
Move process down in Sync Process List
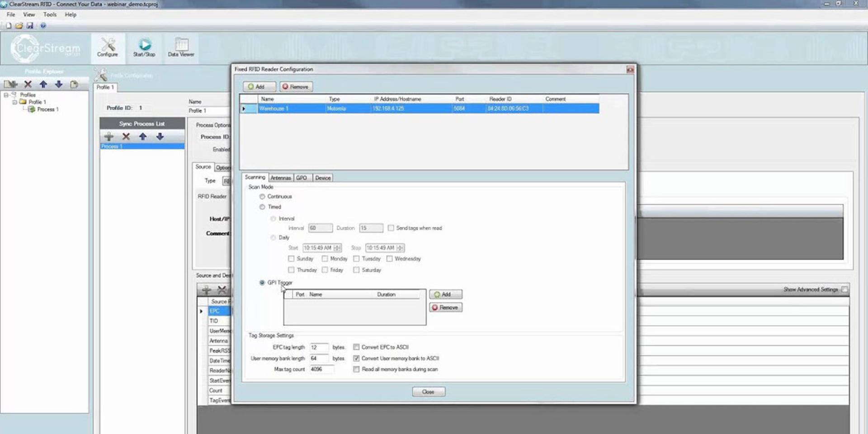coord(160,137)
